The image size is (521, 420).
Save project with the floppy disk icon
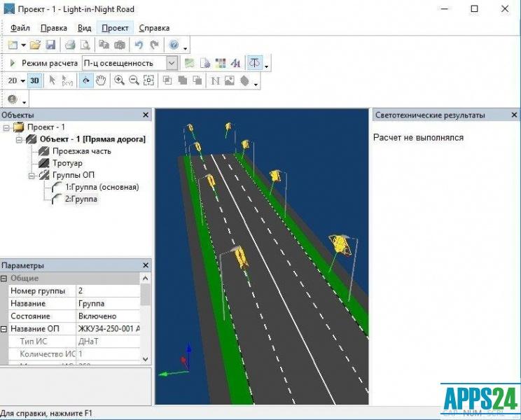(50, 45)
